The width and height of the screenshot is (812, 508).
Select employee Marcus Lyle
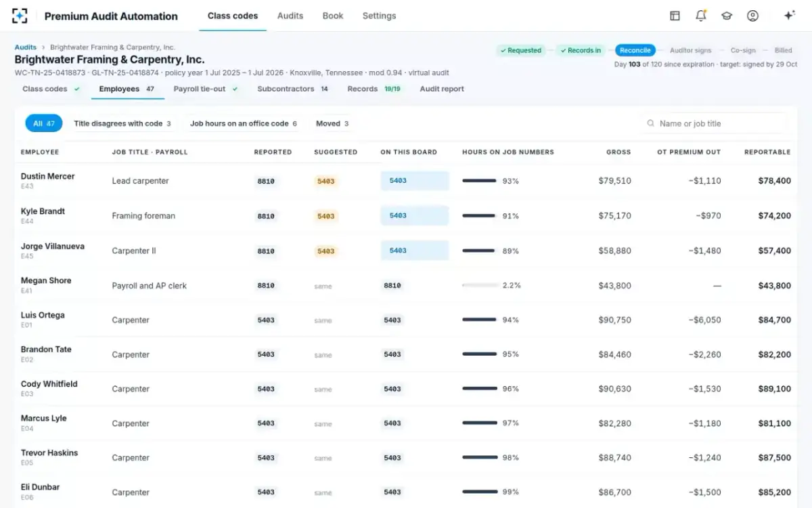tap(44, 419)
